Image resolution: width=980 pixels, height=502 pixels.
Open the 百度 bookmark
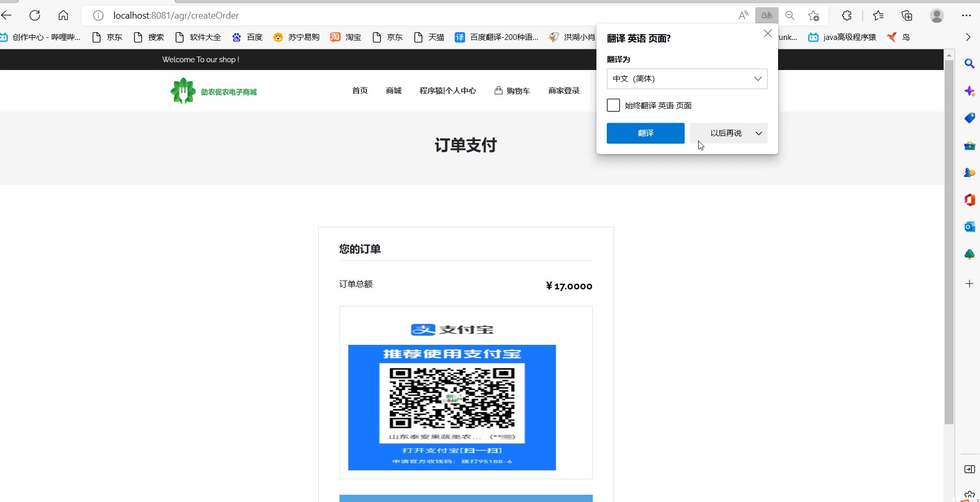(x=248, y=37)
